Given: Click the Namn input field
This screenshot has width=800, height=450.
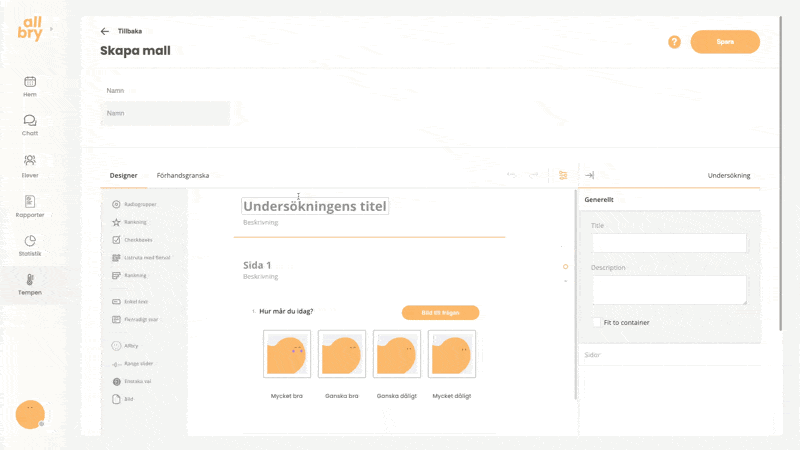Looking at the screenshot, I should 165,113.
